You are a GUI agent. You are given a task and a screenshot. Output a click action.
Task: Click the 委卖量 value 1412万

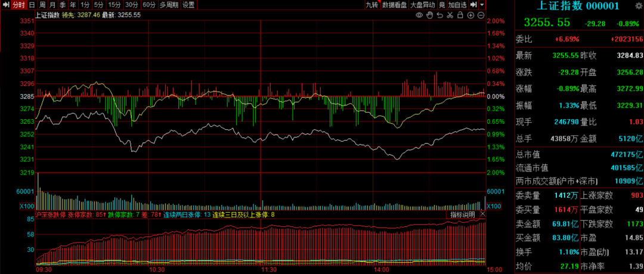coord(566,195)
